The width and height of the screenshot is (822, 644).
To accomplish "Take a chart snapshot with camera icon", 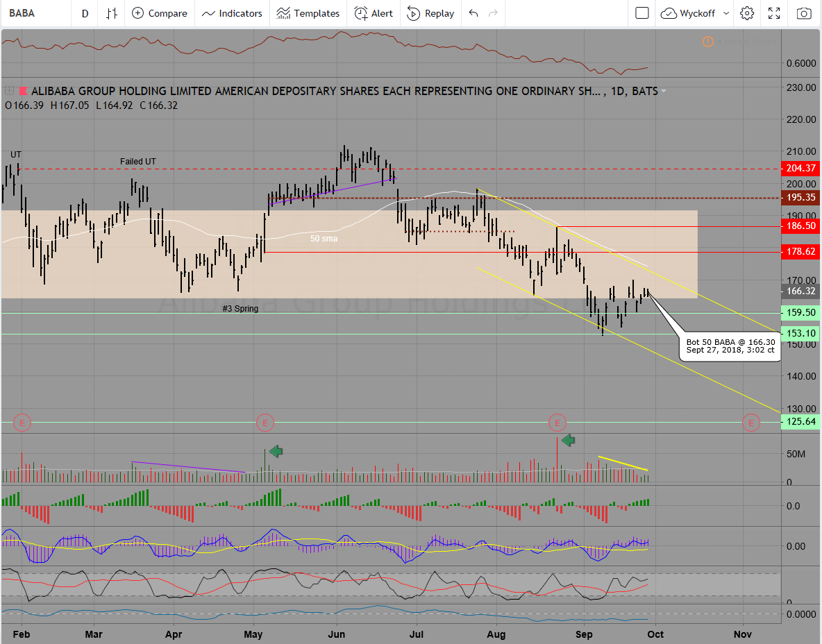I will pos(804,13).
